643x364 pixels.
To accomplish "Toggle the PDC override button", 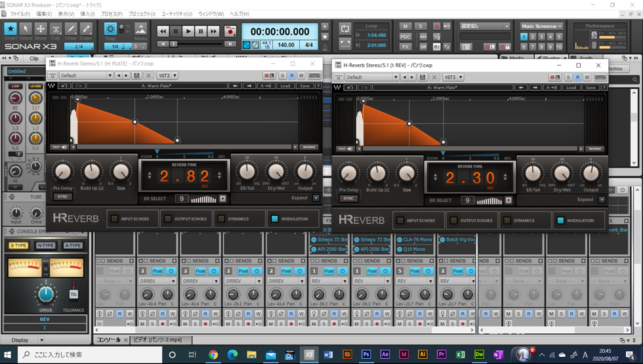I will pos(405,37).
